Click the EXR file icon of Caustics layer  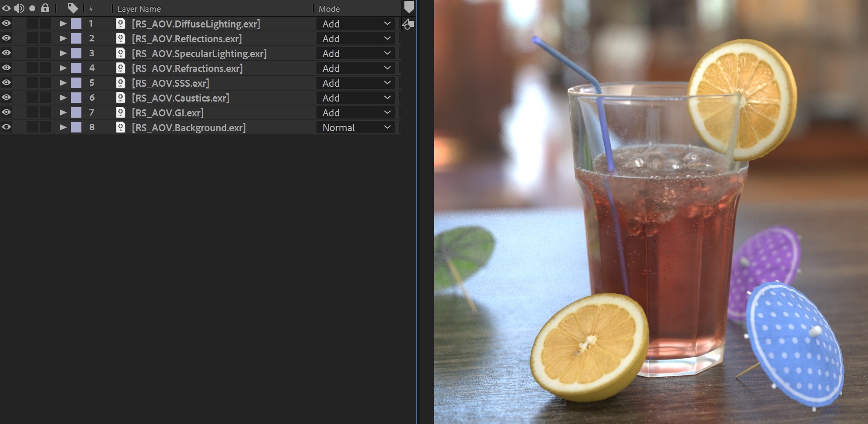[121, 98]
